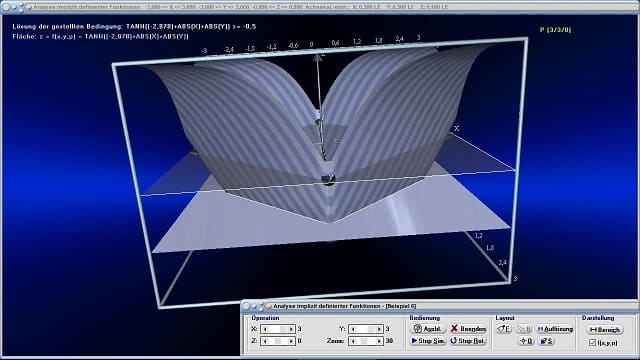Viewport: 640px width, 360px height.
Task: Increase Zoom with the right scroll arrow
Action: click(379, 341)
